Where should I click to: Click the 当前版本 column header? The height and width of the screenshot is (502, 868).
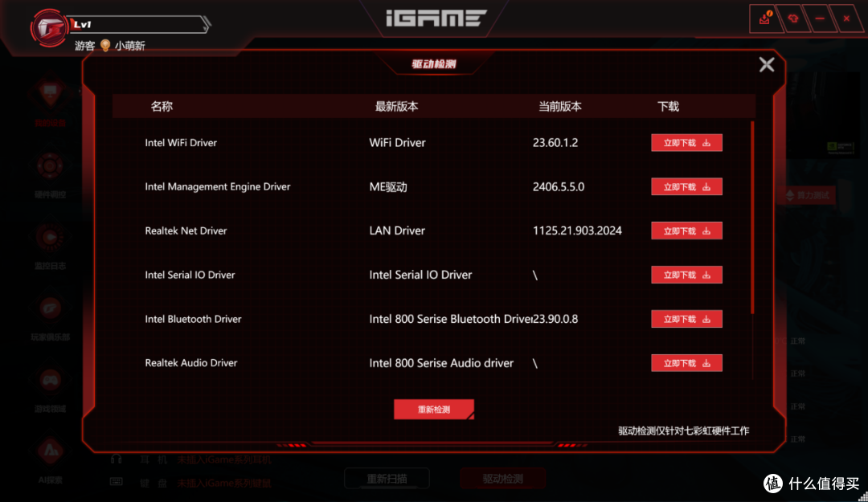pyautogui.click(x=560, y=106)
